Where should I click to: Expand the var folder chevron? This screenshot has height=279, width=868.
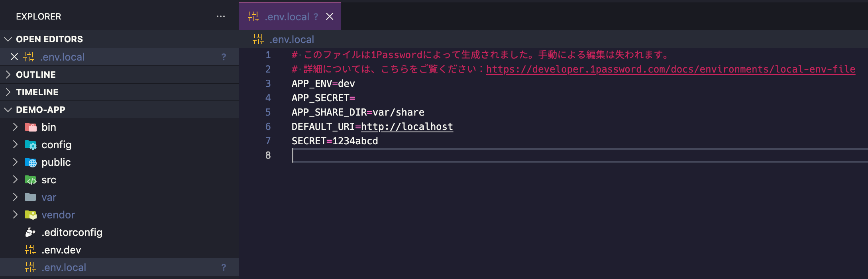pos(15,197)
